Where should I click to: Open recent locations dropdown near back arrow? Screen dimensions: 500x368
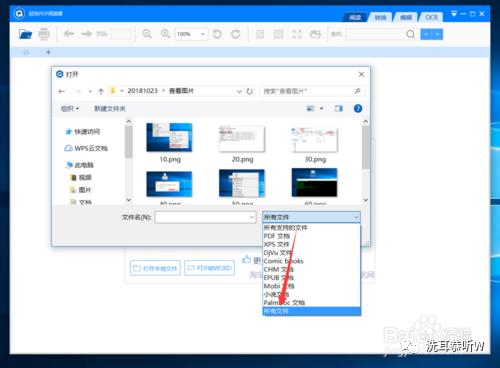90,91
